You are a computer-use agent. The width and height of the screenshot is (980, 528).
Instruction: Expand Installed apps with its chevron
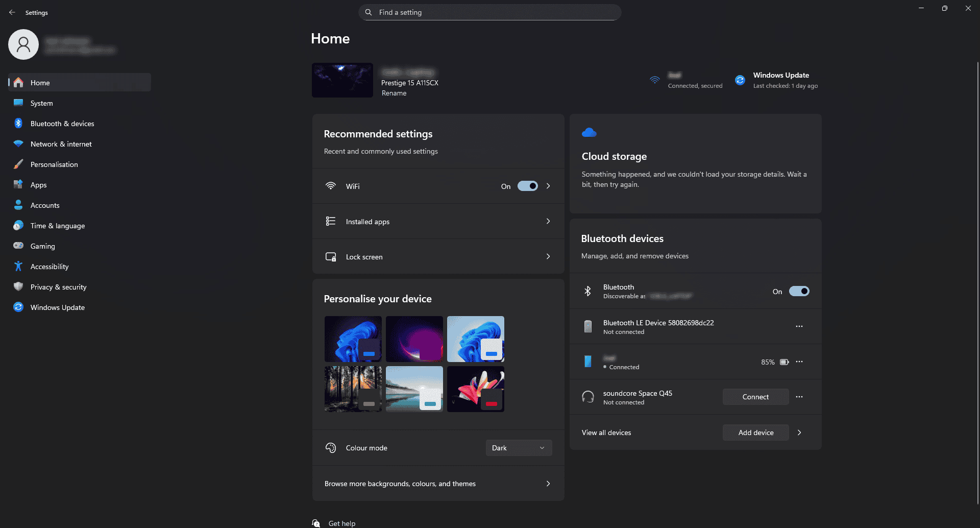tap(548, 221)
